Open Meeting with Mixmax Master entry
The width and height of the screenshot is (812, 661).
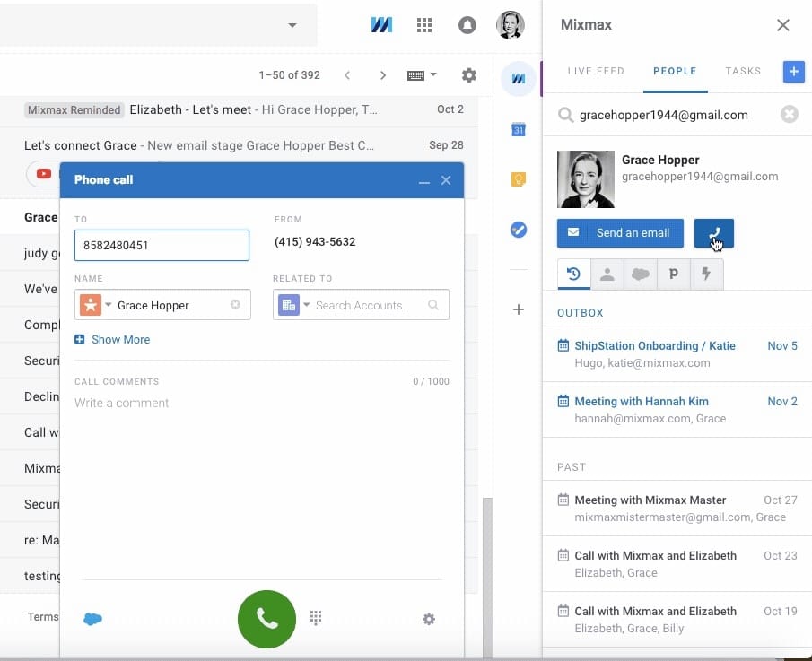(x=677, y=509)
